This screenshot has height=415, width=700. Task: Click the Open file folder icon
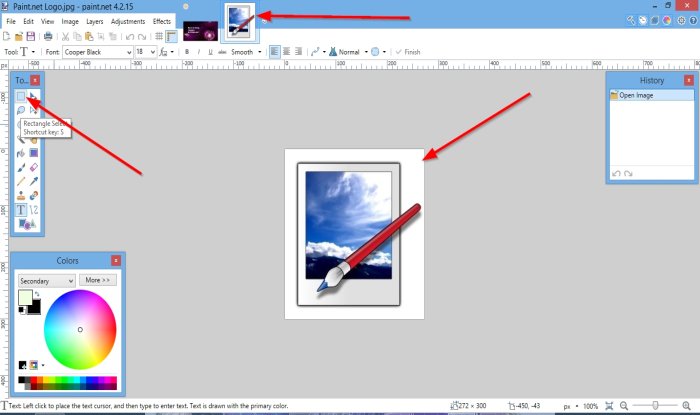[19, 37]
